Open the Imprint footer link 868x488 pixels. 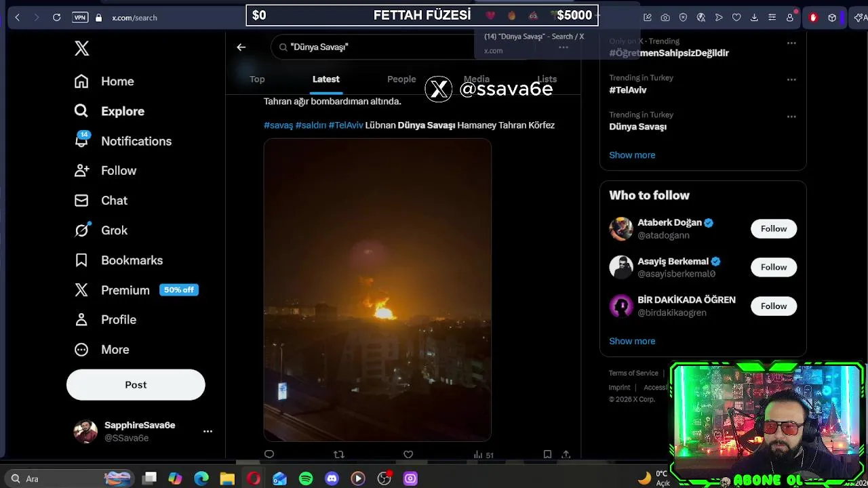[620, 388]
